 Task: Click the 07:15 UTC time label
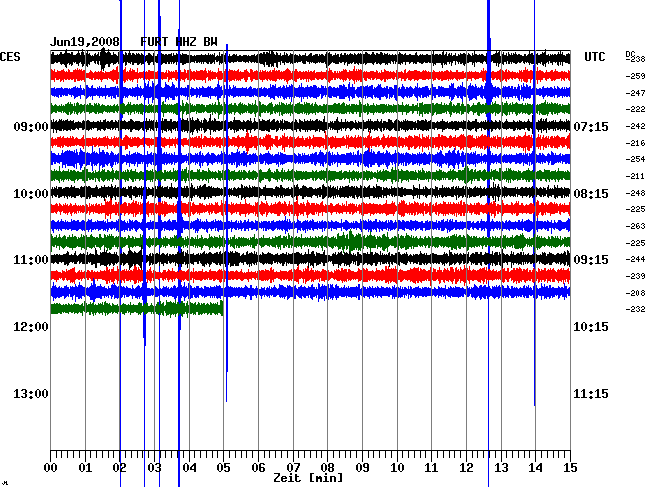tap(591, 126)
